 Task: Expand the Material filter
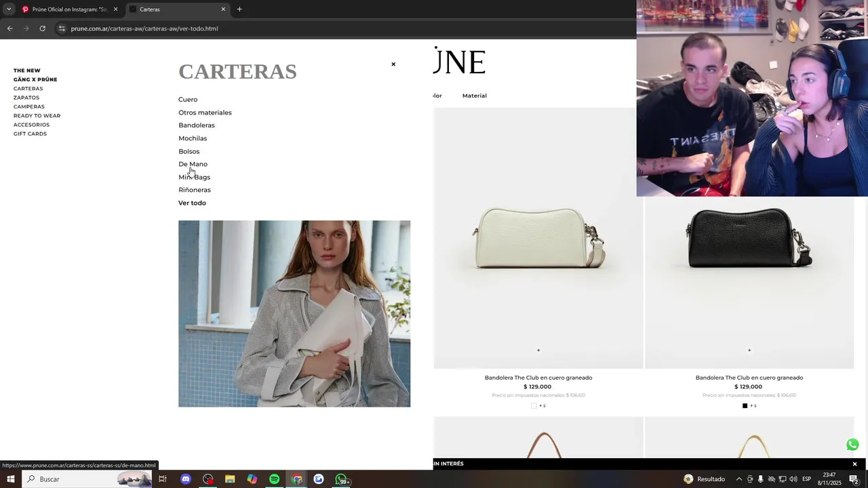[x=475, y=96]
